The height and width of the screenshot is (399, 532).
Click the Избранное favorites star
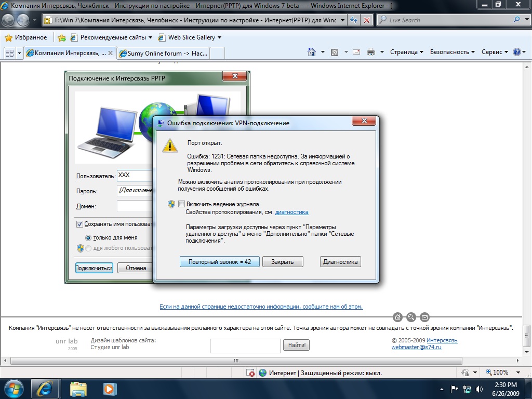point(8,37)
